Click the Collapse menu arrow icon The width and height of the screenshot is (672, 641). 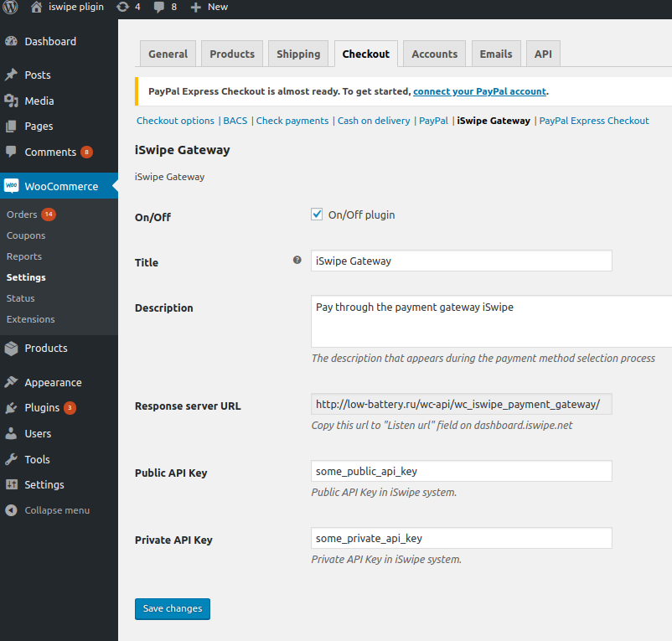11,510
